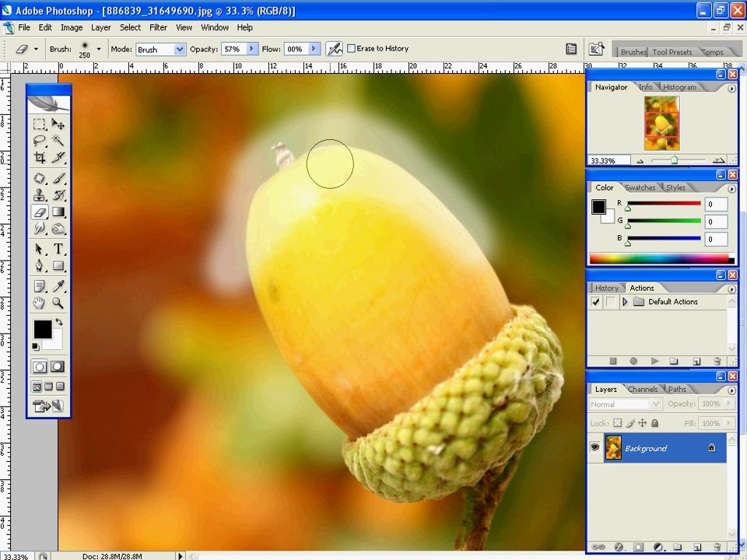
Task: Open the Image menu
Action: 72,28
